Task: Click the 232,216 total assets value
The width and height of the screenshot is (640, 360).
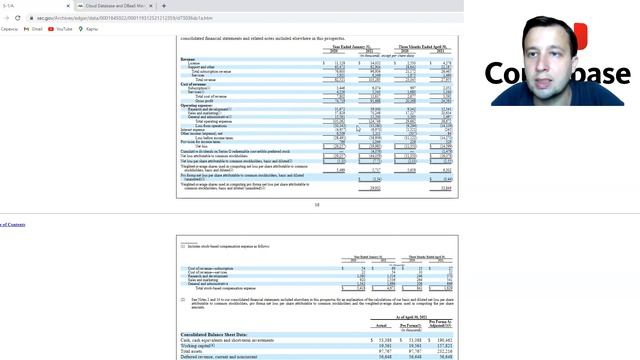Action: click(x=444, y=351)
